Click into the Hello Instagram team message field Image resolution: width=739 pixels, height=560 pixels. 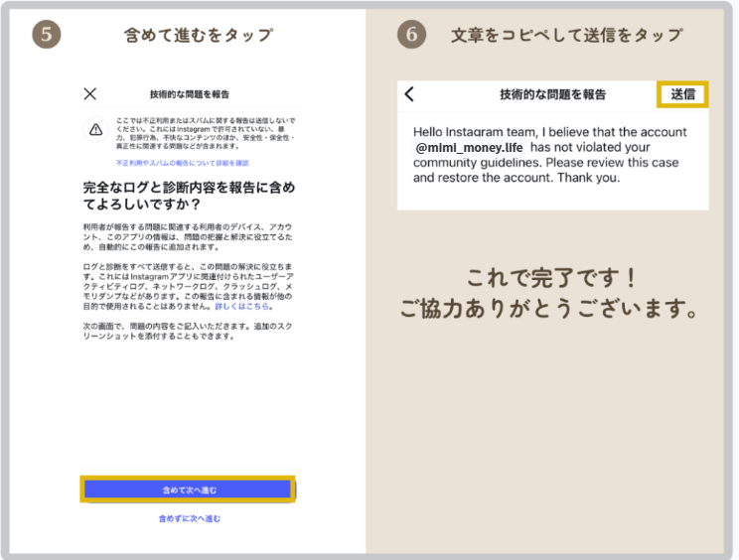[x=552, y=155]
